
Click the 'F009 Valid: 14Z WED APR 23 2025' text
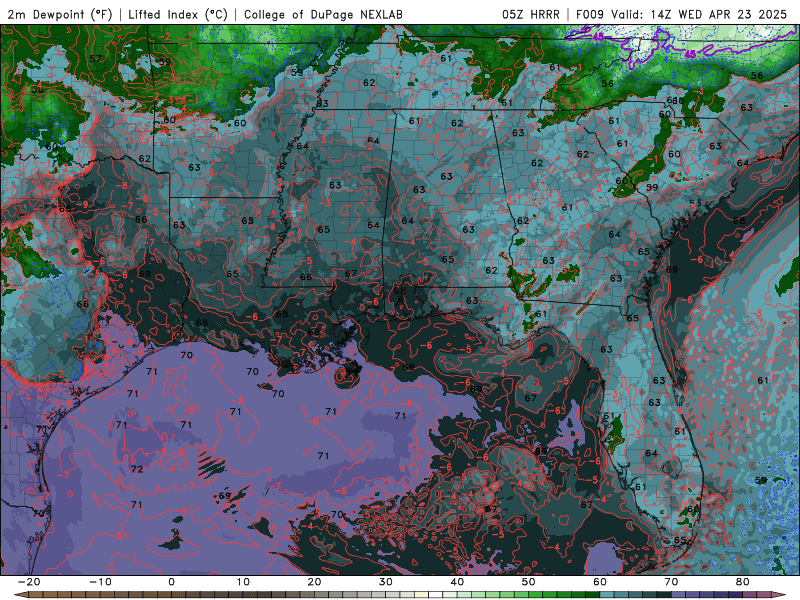point(682,14)
